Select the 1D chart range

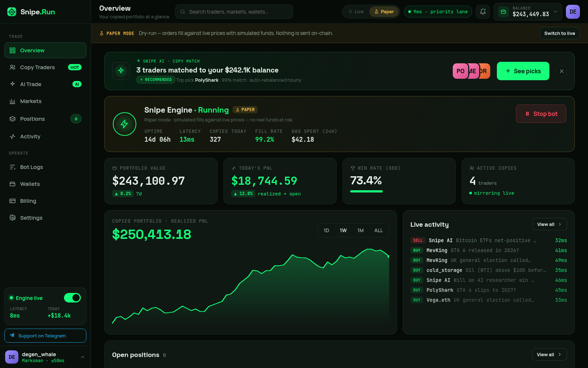[326, 230]
